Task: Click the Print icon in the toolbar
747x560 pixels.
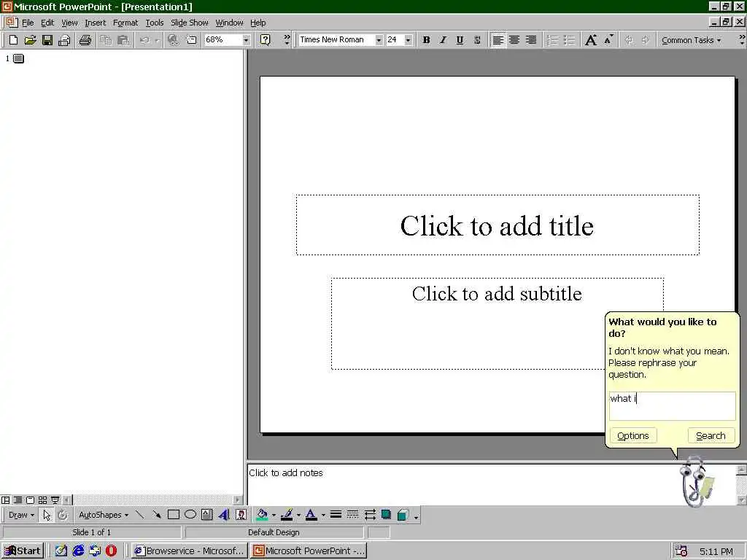Action: [85, 40]
